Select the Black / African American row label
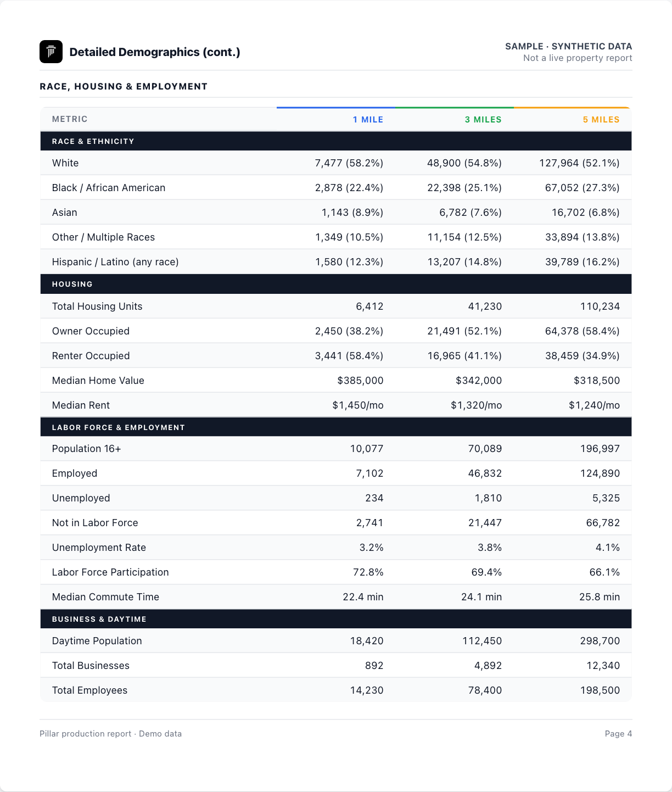 pyautogui.click(x=109, y=188)
